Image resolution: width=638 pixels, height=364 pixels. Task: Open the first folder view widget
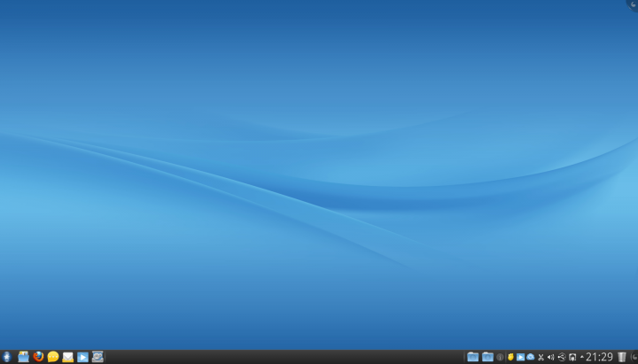click(472, 357)
